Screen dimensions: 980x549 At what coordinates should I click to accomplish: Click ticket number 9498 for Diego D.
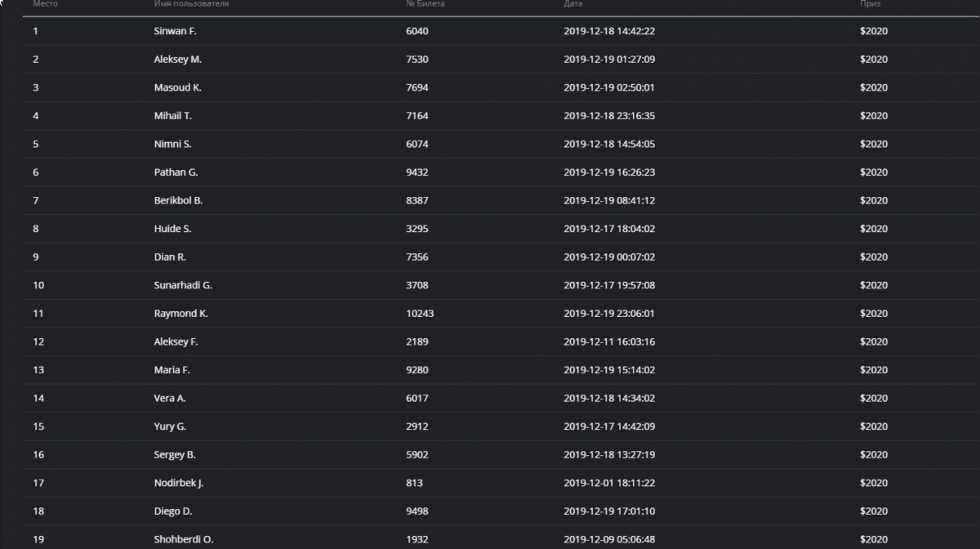[416, 511]
